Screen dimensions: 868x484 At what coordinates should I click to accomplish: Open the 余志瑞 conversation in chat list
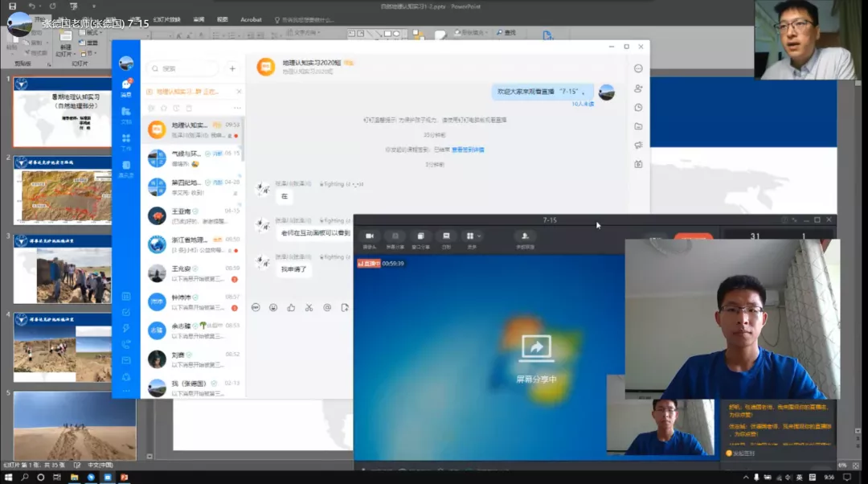(x=193, y=330)
